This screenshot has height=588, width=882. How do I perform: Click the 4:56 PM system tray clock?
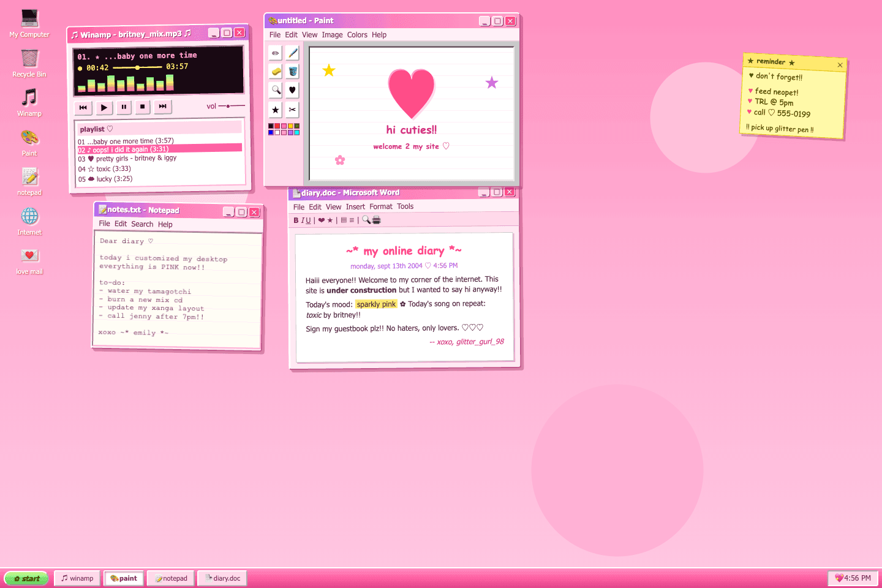click(853, 578)
